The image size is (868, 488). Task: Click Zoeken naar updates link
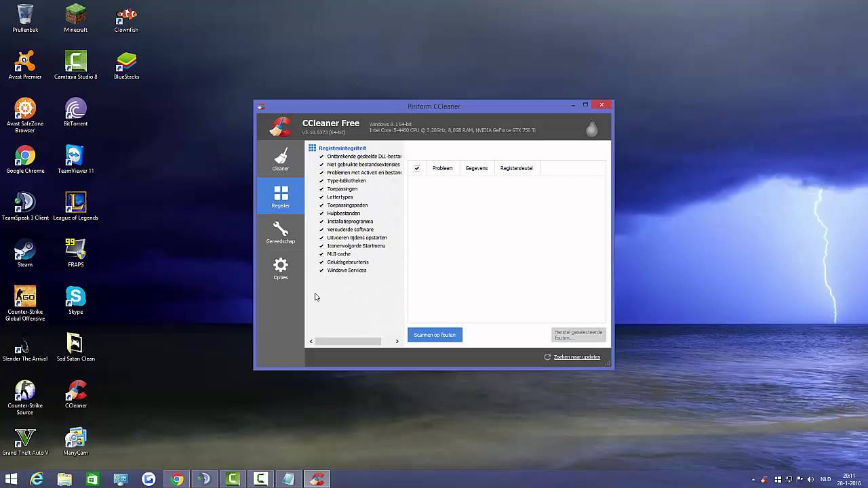(577, 357)
